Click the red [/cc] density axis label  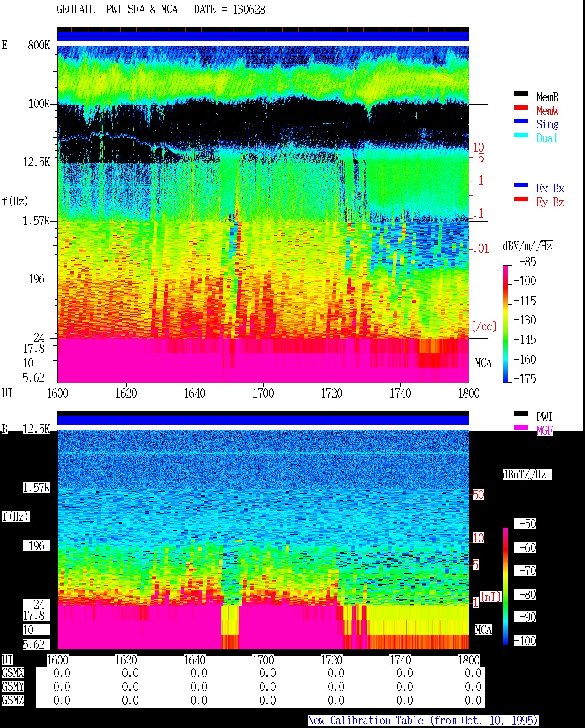(484, 326)
